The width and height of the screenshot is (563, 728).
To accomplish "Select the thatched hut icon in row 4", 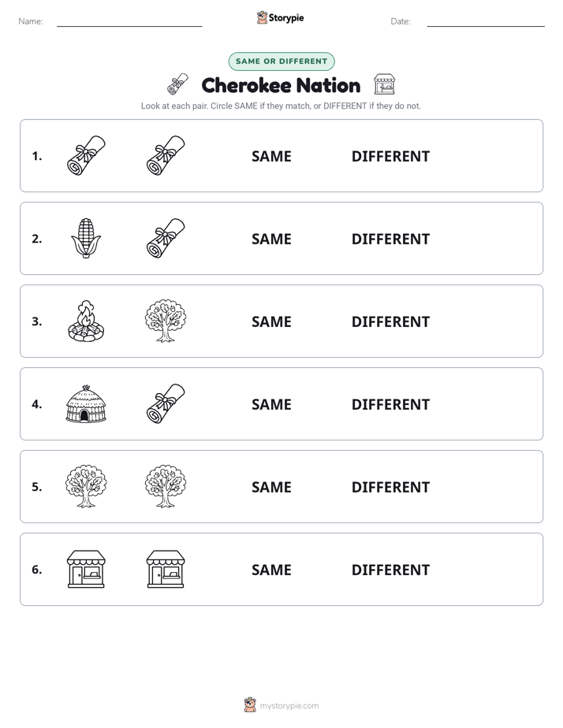I will coord(86,404).
